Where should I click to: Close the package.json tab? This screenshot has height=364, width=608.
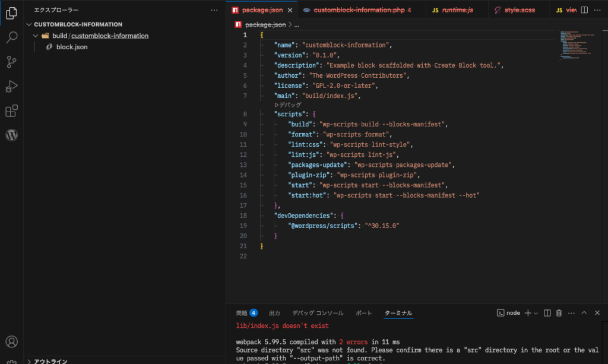pyautogui.click(x=290, y=10)
